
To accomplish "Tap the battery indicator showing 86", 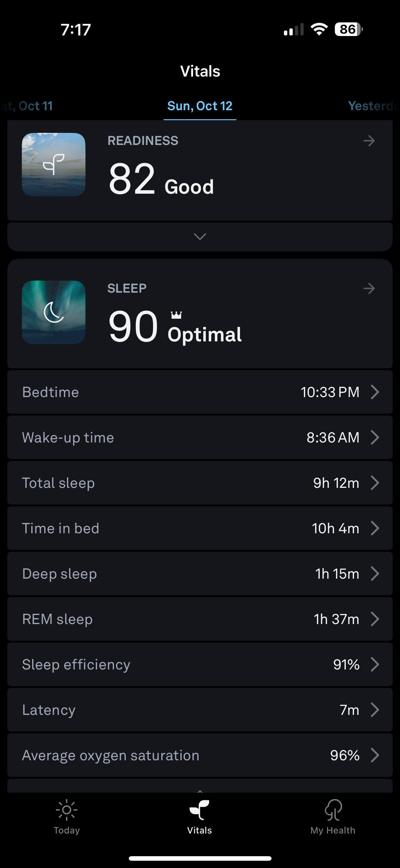I will [348, 29].
